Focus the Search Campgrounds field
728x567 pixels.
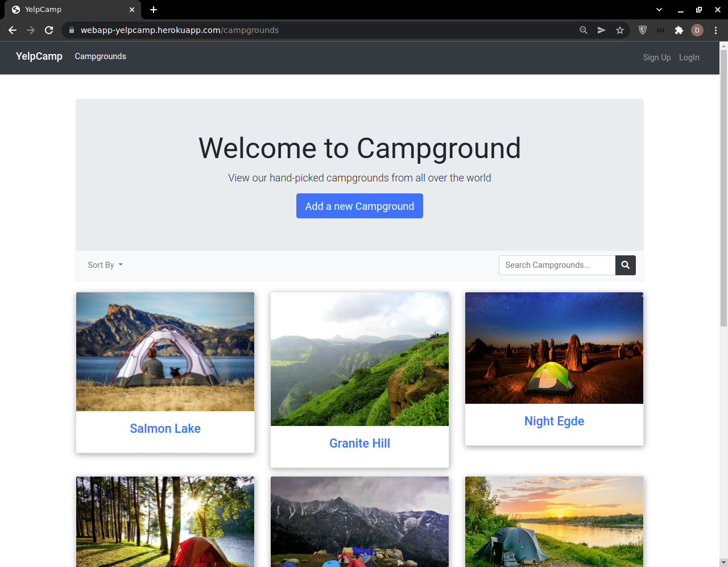pyautogui.click(x=557, y=265)
